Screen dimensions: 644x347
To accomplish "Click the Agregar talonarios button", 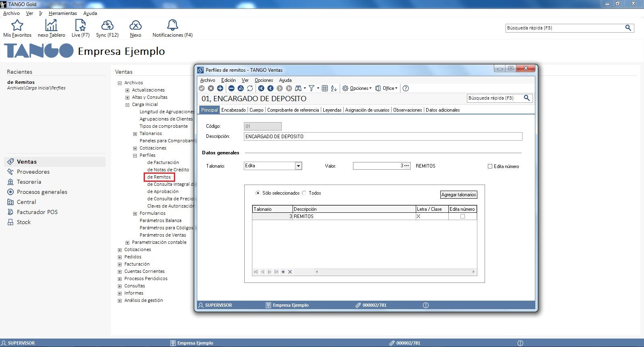I will coord(458,195).
